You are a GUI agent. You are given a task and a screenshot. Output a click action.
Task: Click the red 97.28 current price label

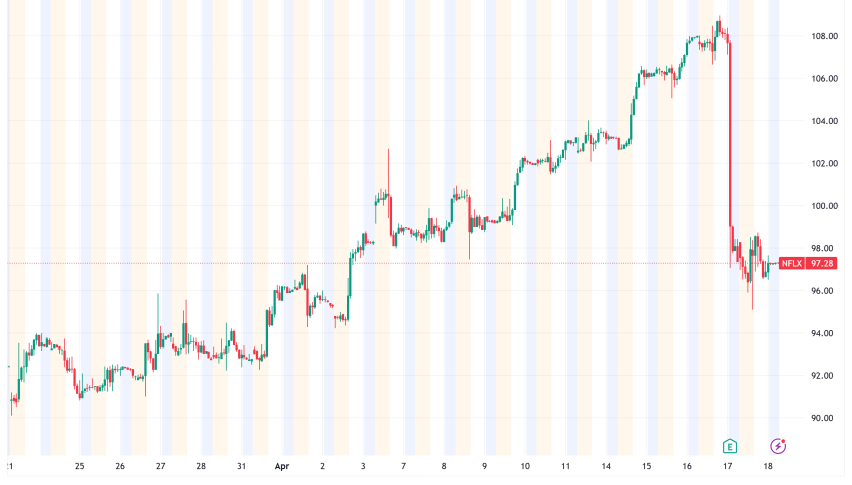pyautogui.click(x=822, y=263)
